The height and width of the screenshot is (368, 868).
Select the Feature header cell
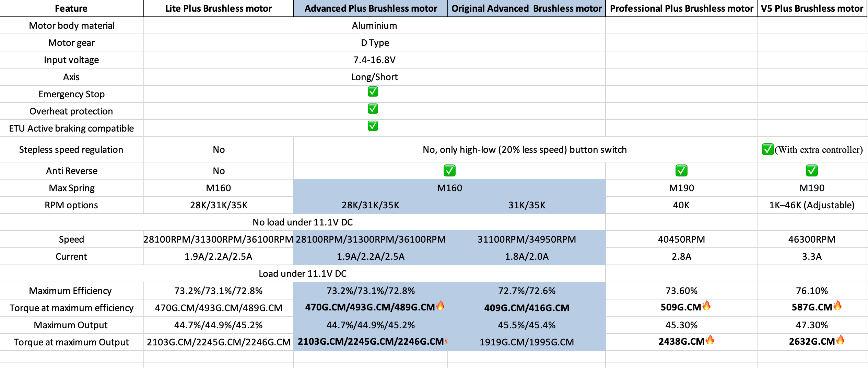[71, 9]
